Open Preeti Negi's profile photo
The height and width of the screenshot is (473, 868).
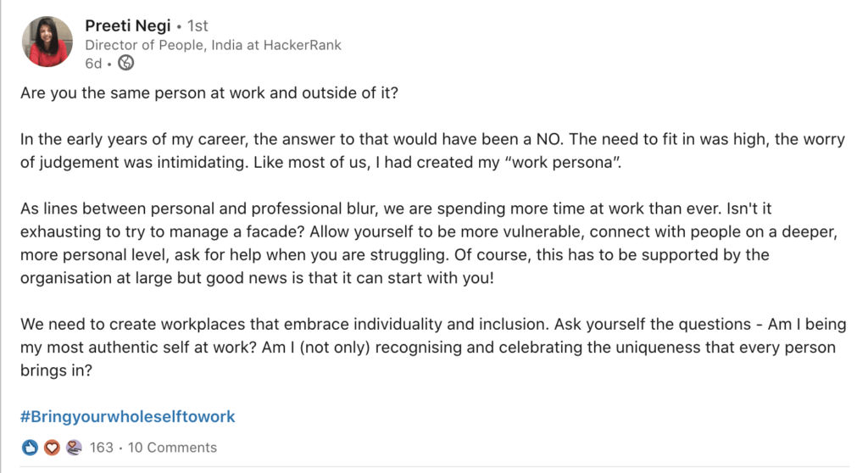tap(47, 42)
